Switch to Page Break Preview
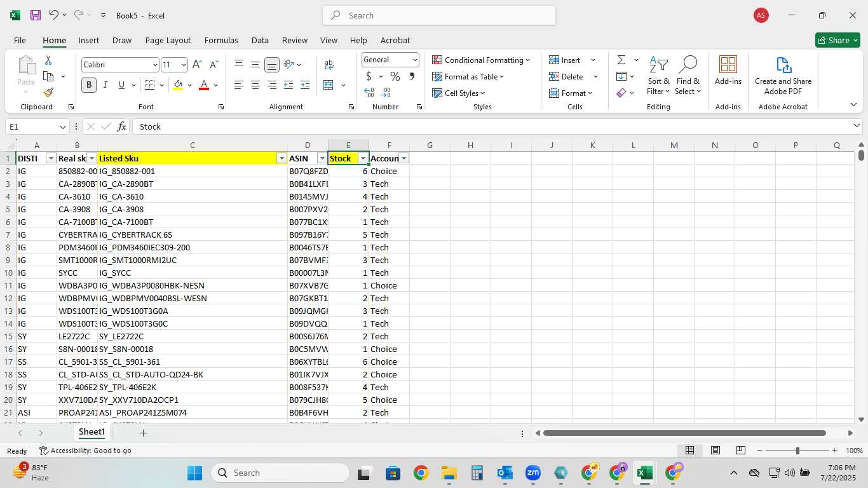868x488 pixels. point(740,451)
